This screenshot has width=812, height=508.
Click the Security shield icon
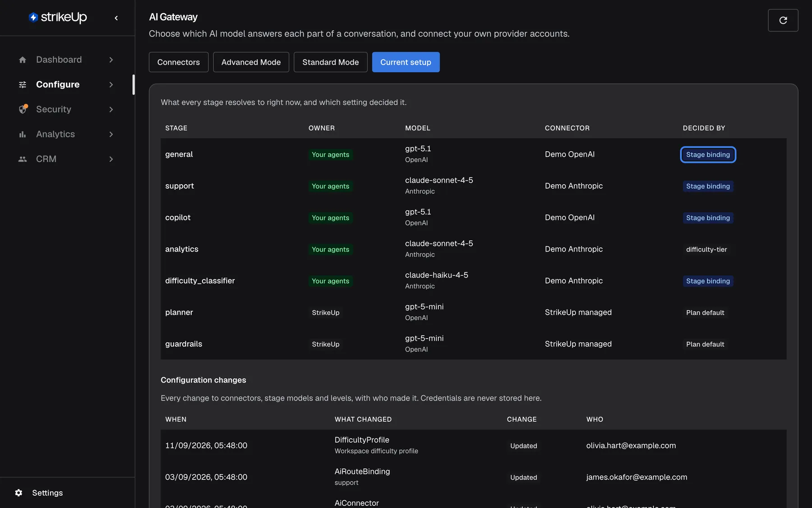pyautogui.click(x=23, y=109)
